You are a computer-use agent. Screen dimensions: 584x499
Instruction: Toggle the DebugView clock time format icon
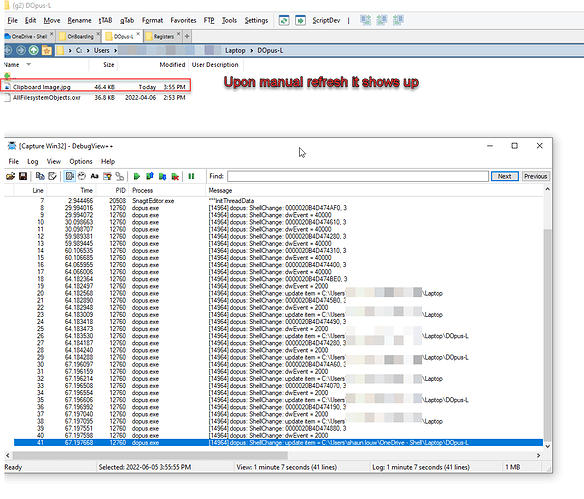tap(82, 176)
